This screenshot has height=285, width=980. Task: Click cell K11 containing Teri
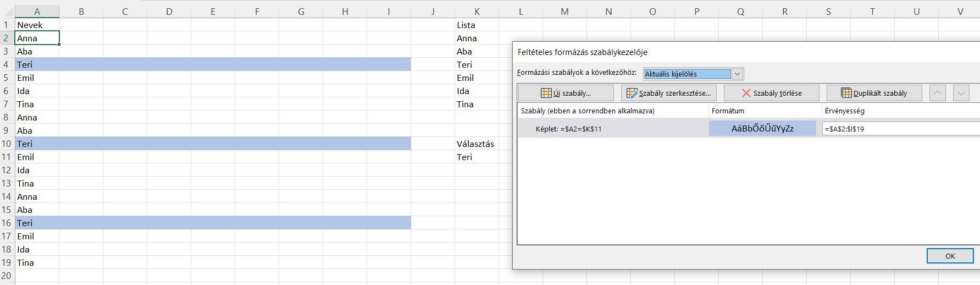pyautogui.click(x=477, y=157)
